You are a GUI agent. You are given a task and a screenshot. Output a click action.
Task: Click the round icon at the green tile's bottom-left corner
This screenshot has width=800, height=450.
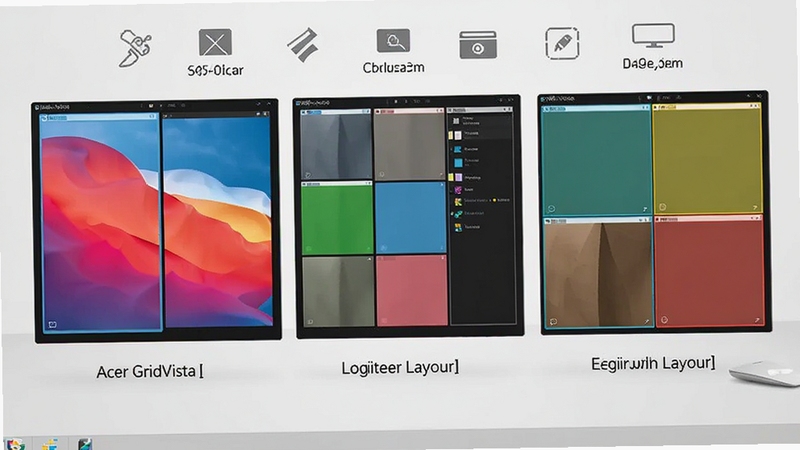tap(308, 249)
